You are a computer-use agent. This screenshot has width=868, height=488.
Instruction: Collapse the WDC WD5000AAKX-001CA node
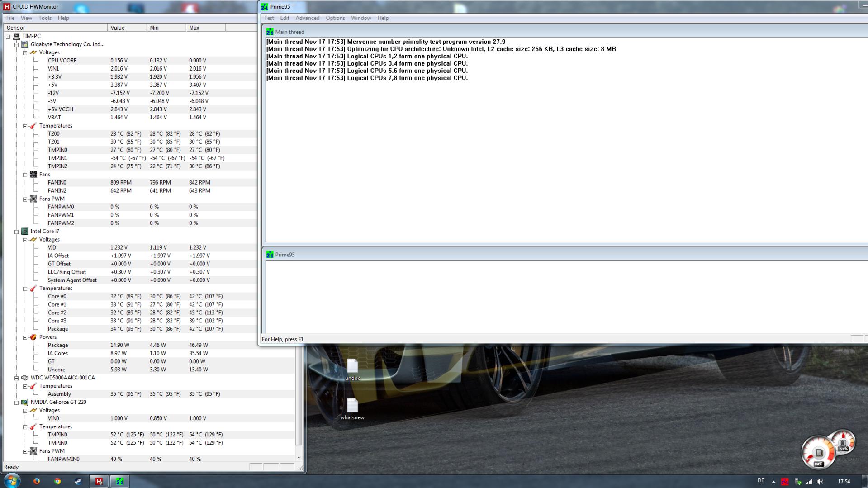click(x=17, y=378)
